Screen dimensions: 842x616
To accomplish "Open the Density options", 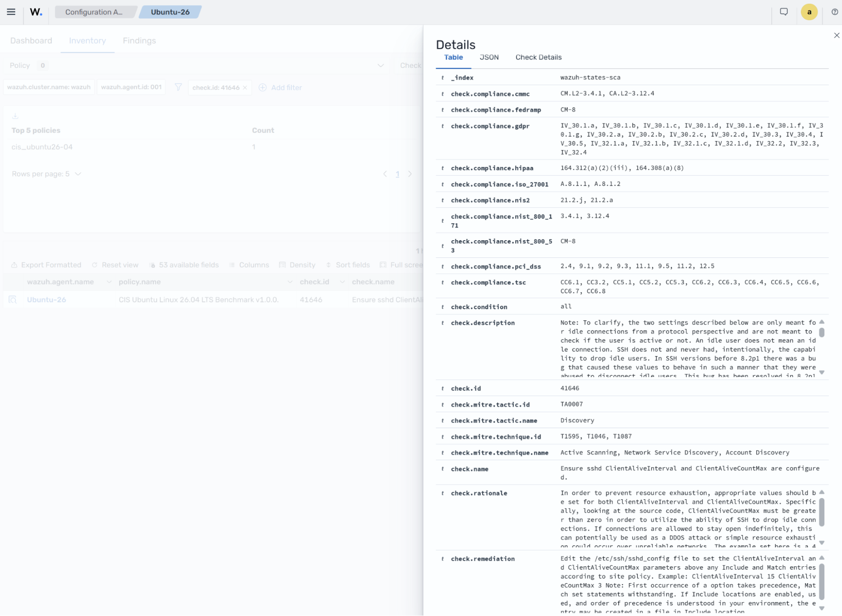I will pyautogui.click(x=297, y=265).
